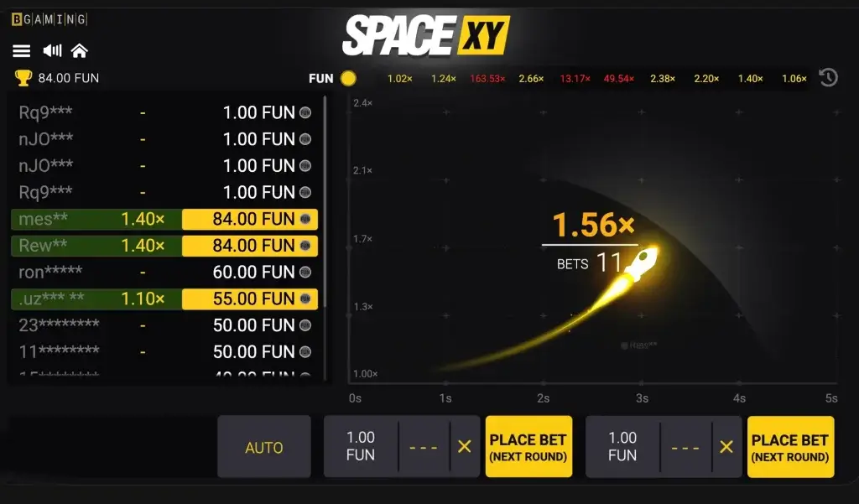Click the 84.00 FUN total beside the trophy

coord(69,78)
